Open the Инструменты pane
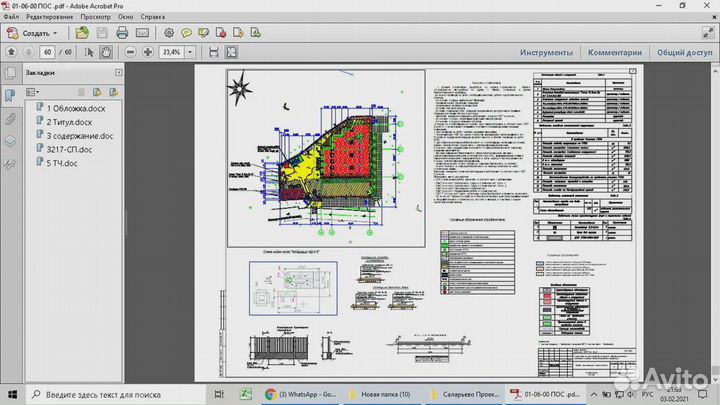Screen dimensions: 720x405 pyautogui.click(x=548, y=52)
